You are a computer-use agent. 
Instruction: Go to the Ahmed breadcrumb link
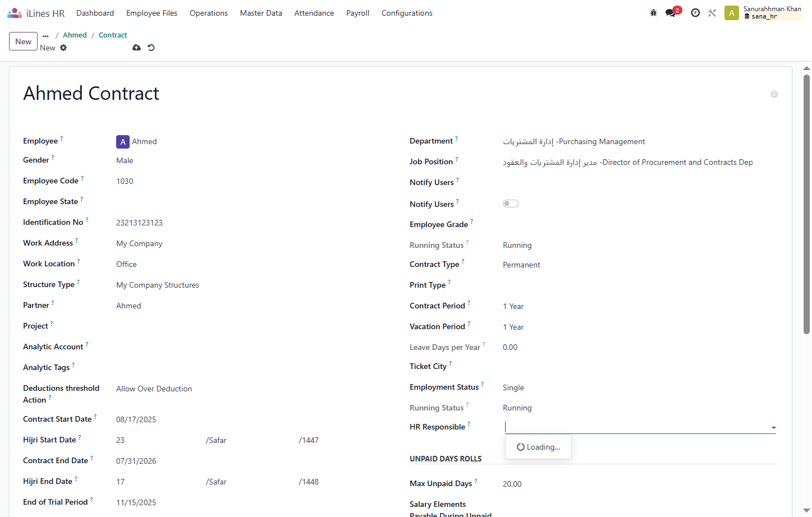75,35
